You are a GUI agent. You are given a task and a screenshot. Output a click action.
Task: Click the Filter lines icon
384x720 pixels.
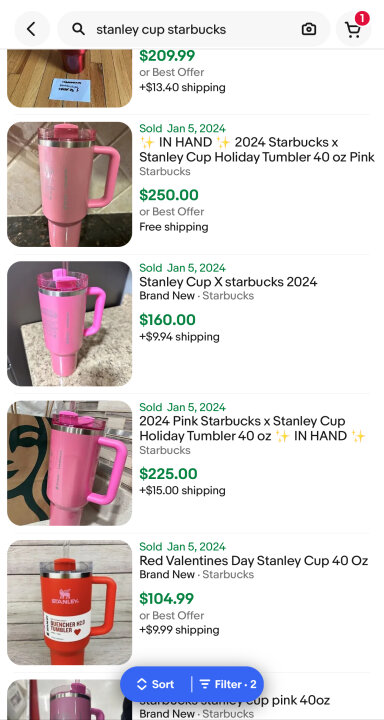[205, 684]
